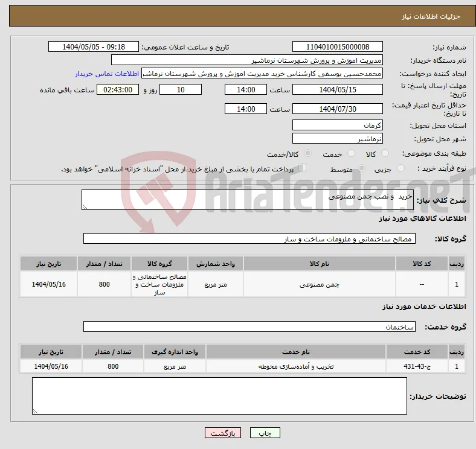Click the تخریب و آماده‌سازی محوطه service cell
Viewport: 476px width, 449px height.
[x=296, y=366]
